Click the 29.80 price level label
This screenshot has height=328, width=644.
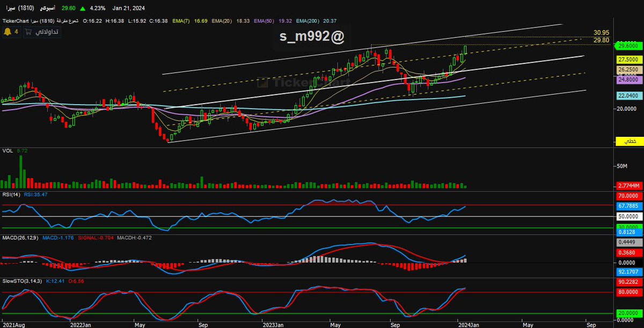(x=601, y=40)
